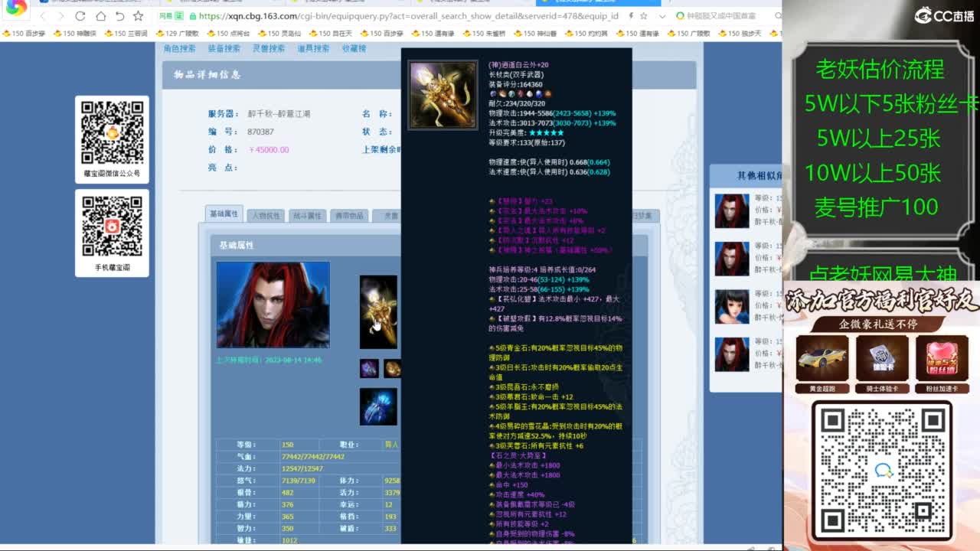Viewport: 980px width, 551px height.
Task: Click the lightning speed-mode icon in address bar
Action: 630,16
